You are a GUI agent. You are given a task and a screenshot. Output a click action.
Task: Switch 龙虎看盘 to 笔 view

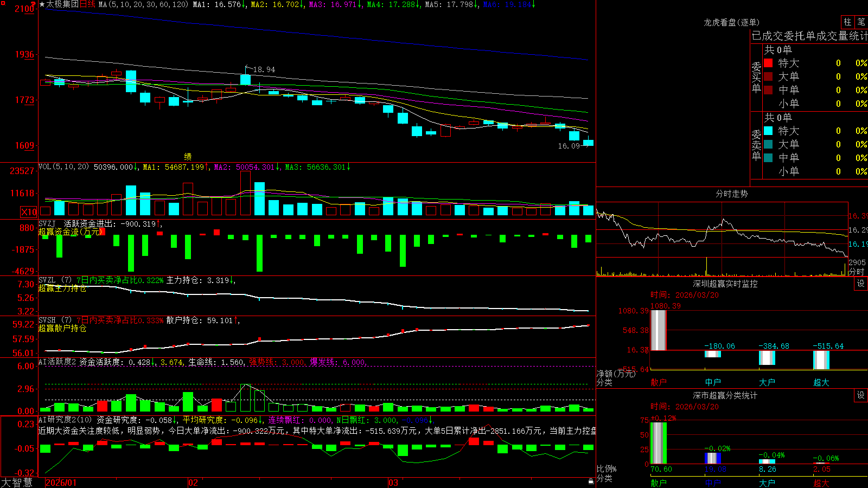(861, 22)
